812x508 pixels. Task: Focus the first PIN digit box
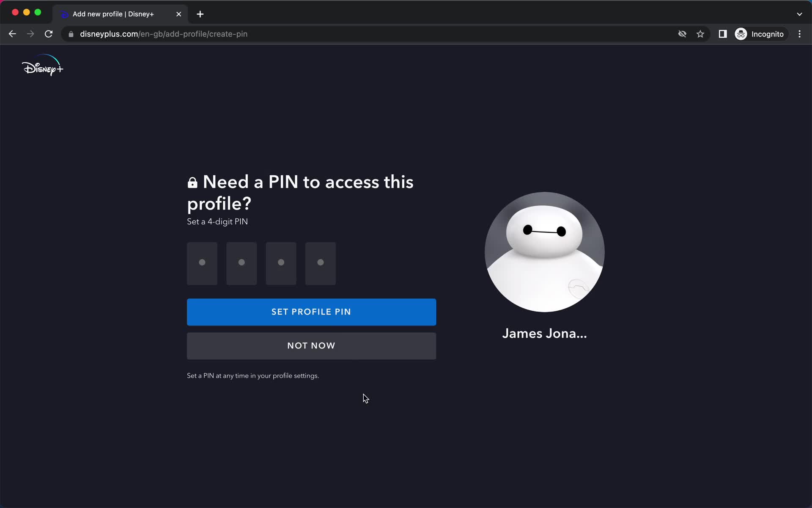pyautogui.click(x=202, y=263)
